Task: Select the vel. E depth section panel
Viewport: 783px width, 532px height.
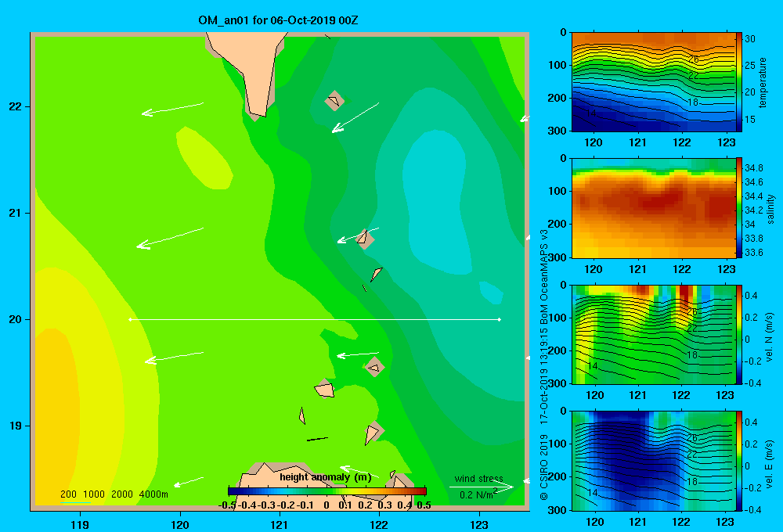Action: pos(653,461)
